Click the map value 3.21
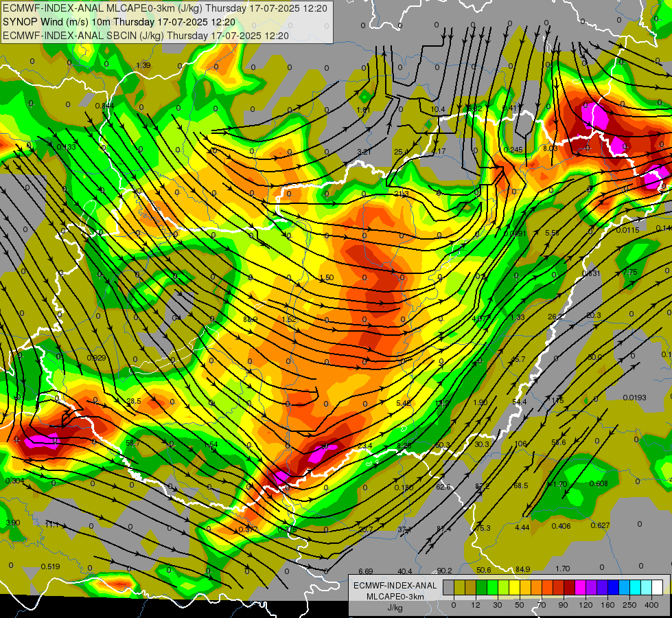This screenshot has width=672, height=618. click(364, 152)
